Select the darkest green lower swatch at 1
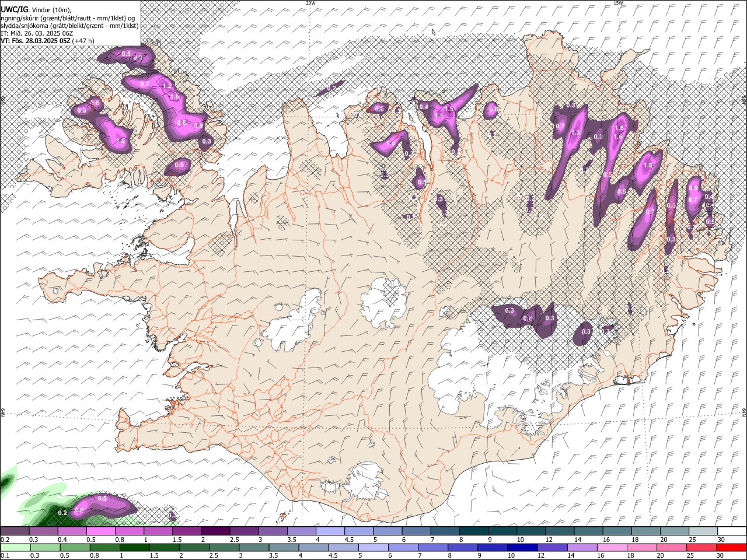 coord(134,547)
